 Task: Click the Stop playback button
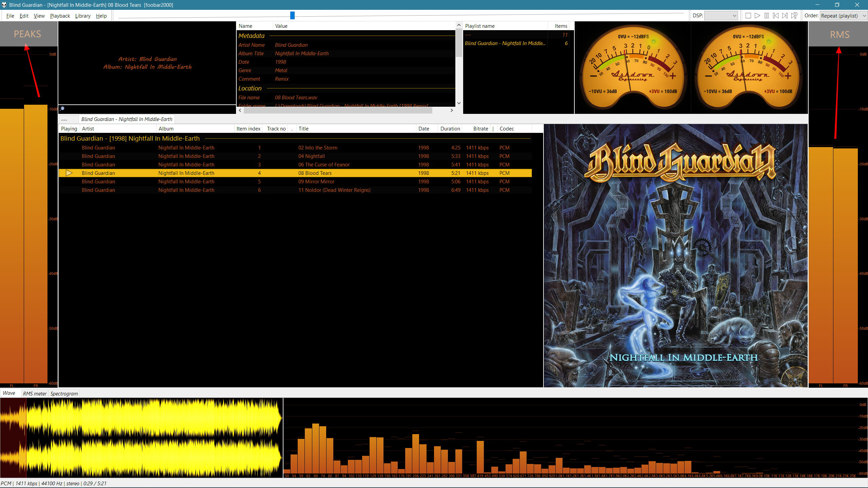pos(748,16)
